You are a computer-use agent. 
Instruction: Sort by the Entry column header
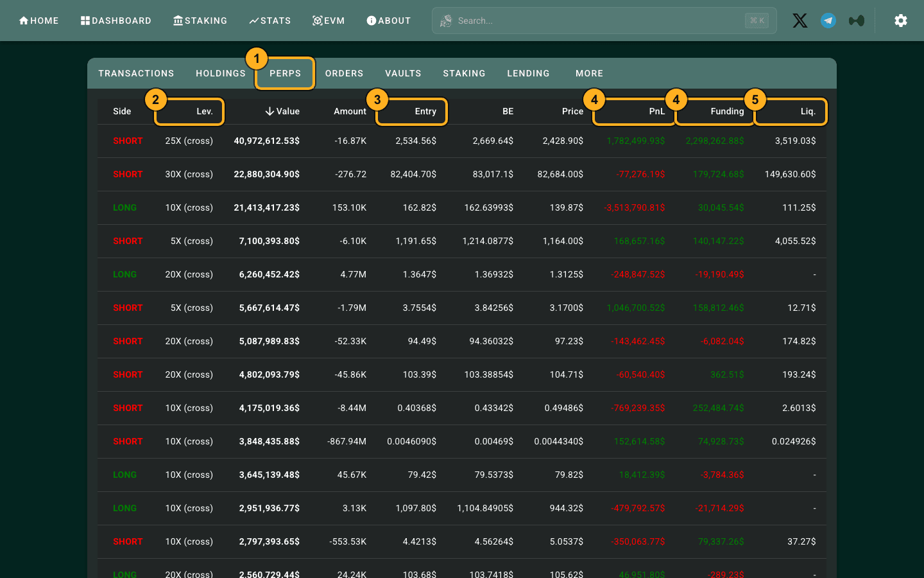coord(425,111)
